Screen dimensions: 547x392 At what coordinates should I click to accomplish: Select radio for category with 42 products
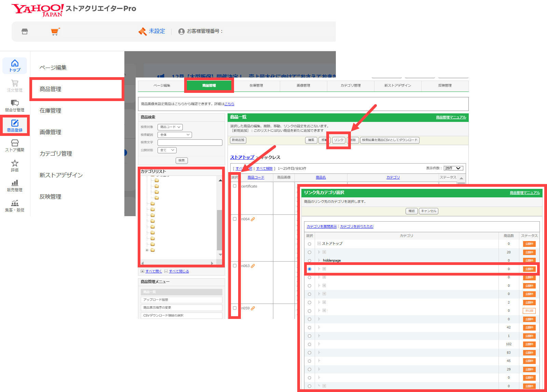coord(310,328)
